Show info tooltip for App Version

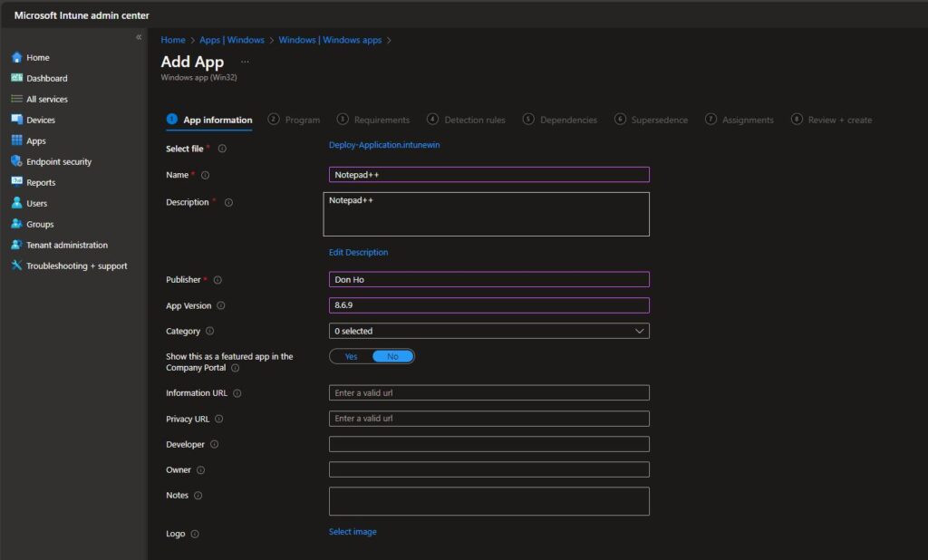pyautogui.click(x=221, y=305)
